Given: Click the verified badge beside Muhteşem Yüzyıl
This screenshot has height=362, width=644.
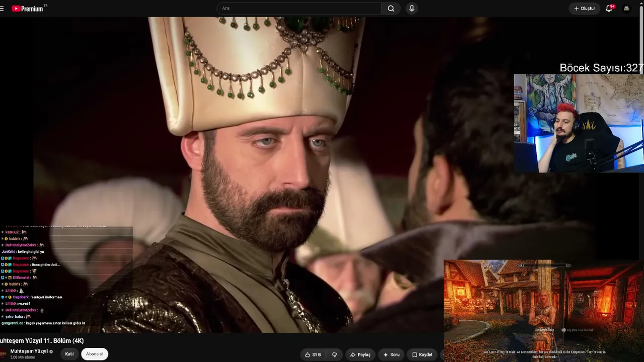Looking at the screenshot, I should pos(51,351).
